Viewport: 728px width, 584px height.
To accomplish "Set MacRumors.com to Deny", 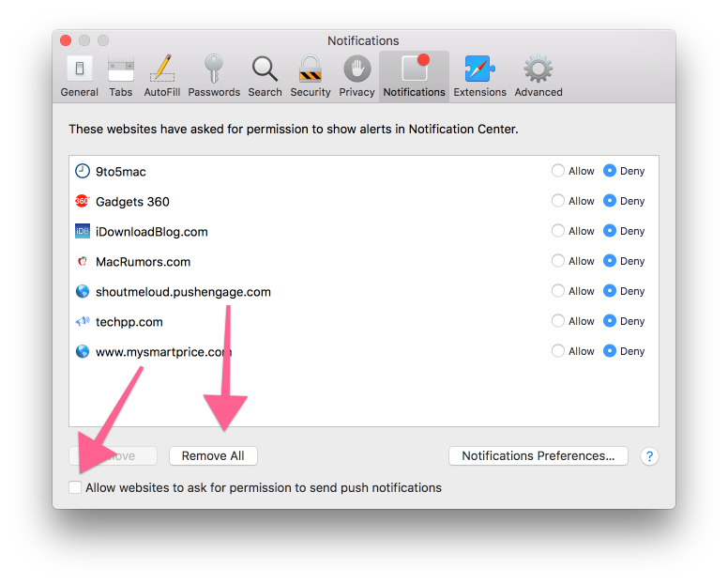I will pos(610,261).
